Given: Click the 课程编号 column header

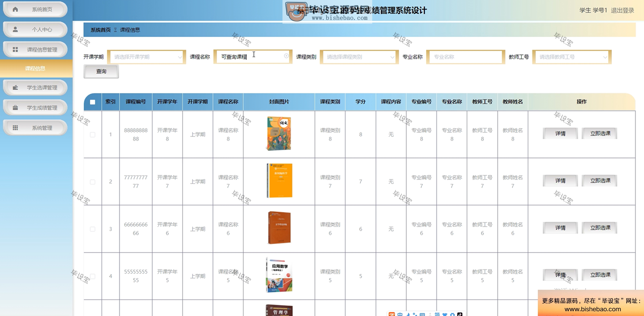Looking at the screenshot, I should tap(136, 102).
